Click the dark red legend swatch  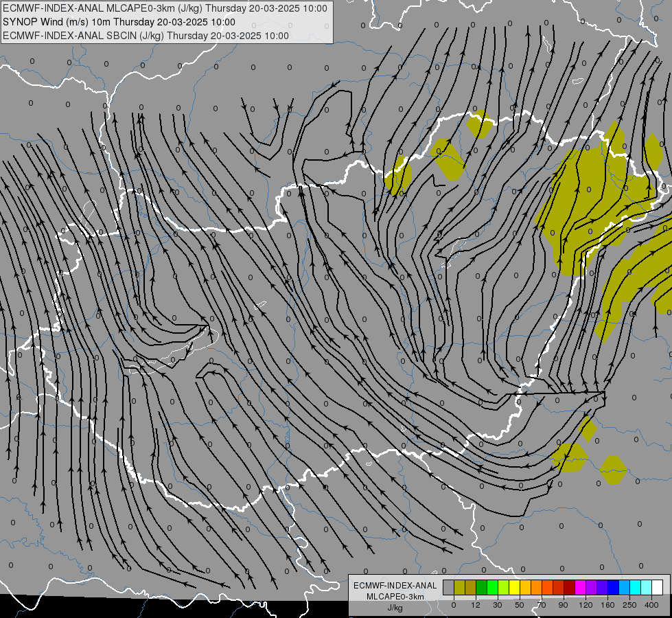click(x=569, y=587)
